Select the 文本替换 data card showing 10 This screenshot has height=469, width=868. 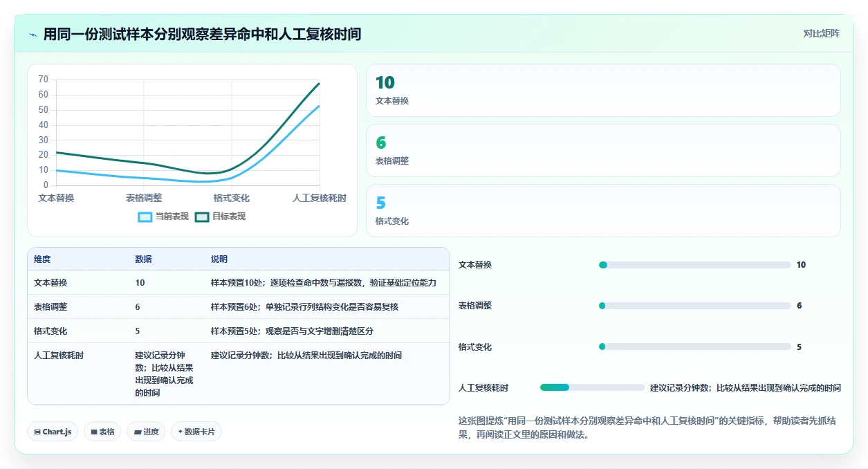pyautogui.click(x=603, y=91)
